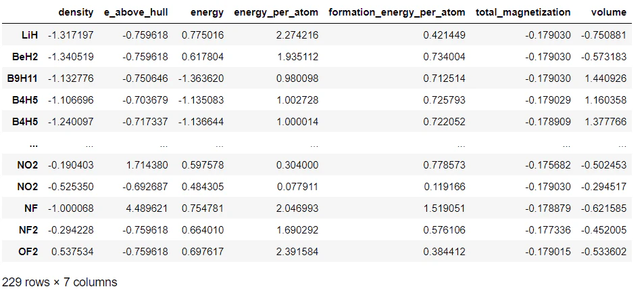Click total_magnetization value -0.179029
This screenshot has height=289, width=644.
548,100
